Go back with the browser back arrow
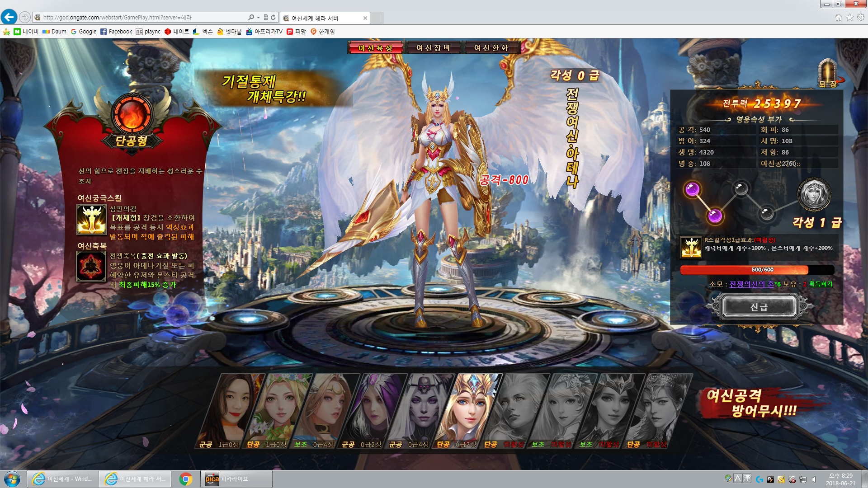868x488 pixels. tap(9, 17)
